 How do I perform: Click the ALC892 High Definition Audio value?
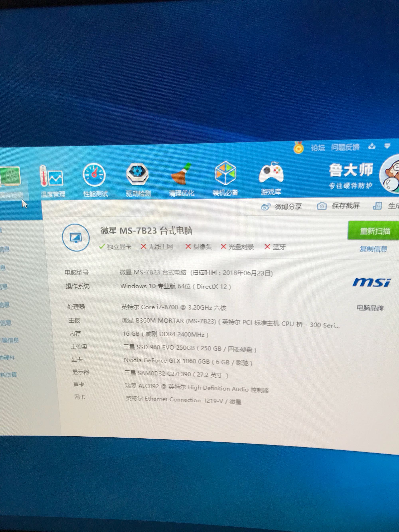pyautogui.click(x=197, y=388)
